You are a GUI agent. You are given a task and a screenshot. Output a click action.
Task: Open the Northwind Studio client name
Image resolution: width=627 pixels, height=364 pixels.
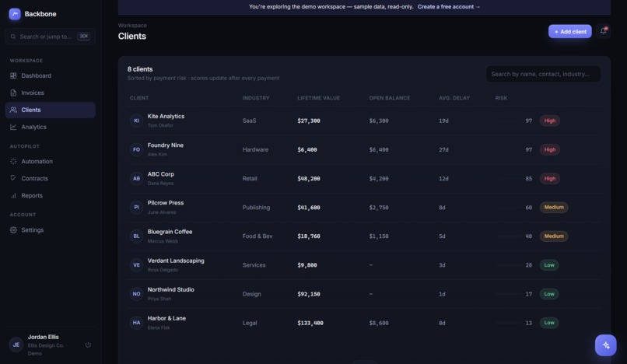pos(170,289)
